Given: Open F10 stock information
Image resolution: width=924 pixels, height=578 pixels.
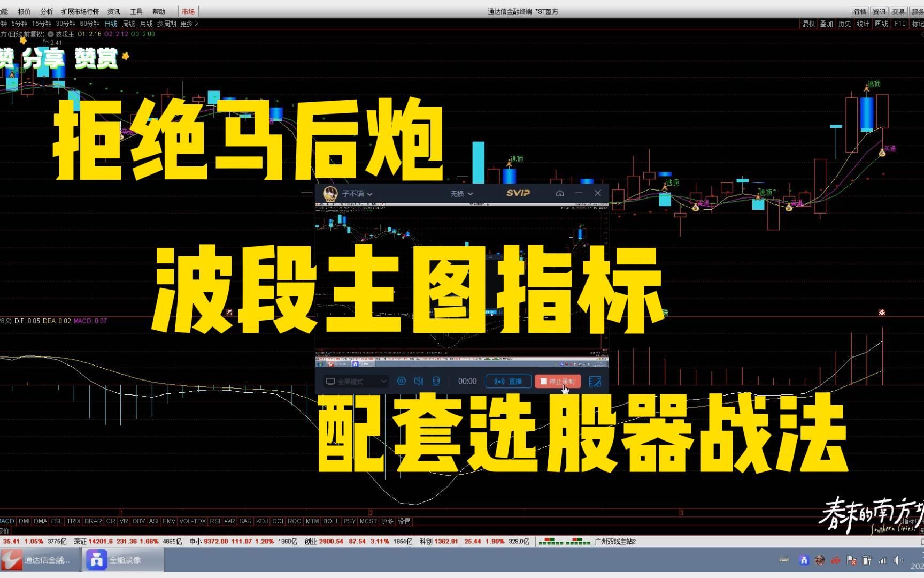Looking at the screenshot, I should point(899,24).
